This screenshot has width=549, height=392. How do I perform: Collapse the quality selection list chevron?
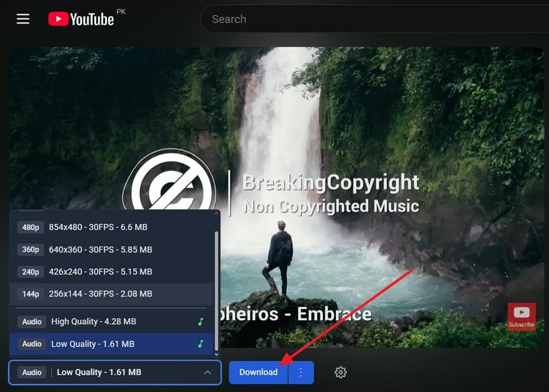point(207,373)
